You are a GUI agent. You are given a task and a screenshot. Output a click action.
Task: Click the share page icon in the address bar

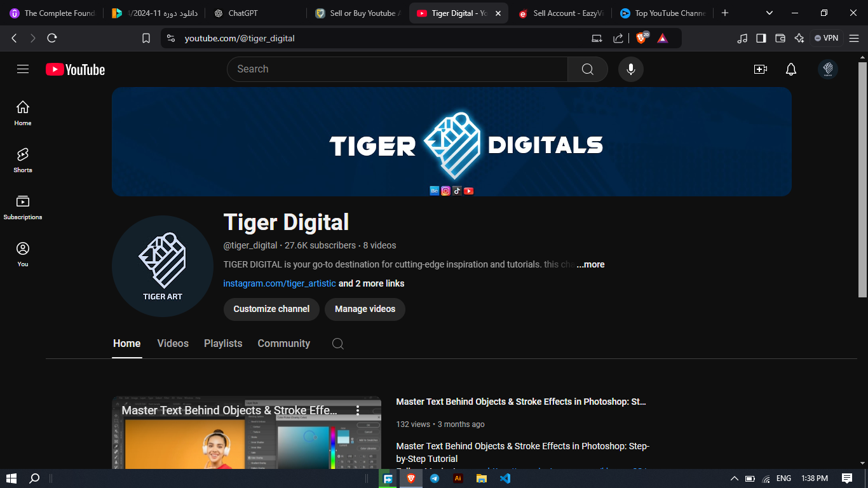coord(618,38)
